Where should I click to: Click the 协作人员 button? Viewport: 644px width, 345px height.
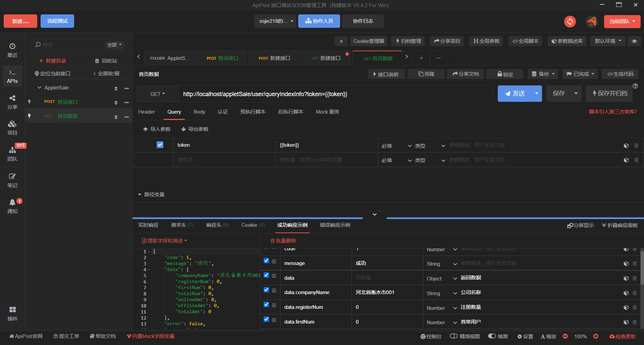point(319,21)
